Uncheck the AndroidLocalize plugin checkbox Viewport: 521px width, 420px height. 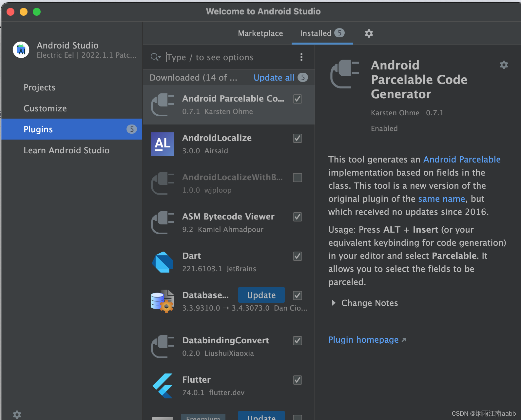(x=298, y=138)
